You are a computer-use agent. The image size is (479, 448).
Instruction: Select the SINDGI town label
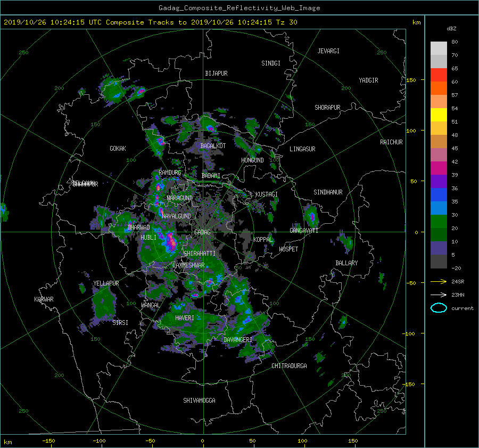click(x=271, y=63)
